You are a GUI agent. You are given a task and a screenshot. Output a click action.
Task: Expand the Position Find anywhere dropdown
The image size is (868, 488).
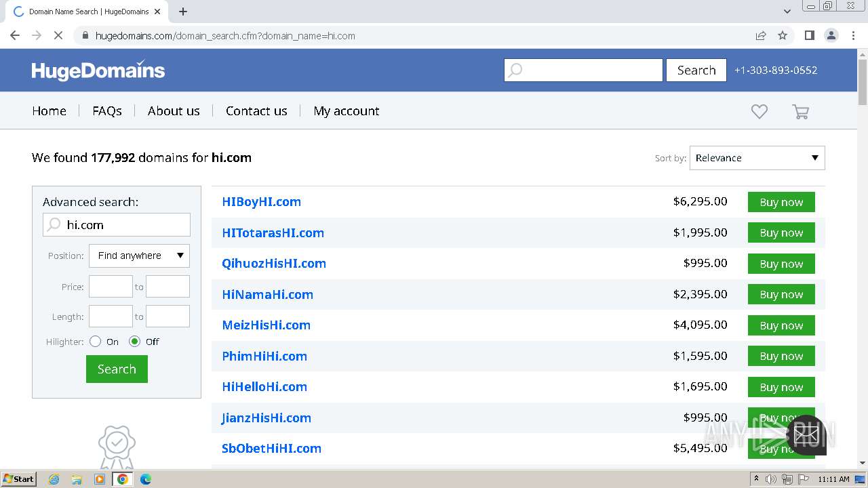(x=139, y=256)
